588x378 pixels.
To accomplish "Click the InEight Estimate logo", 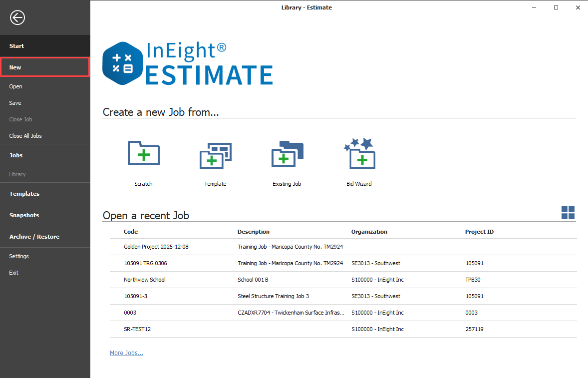I will point(188,64).
